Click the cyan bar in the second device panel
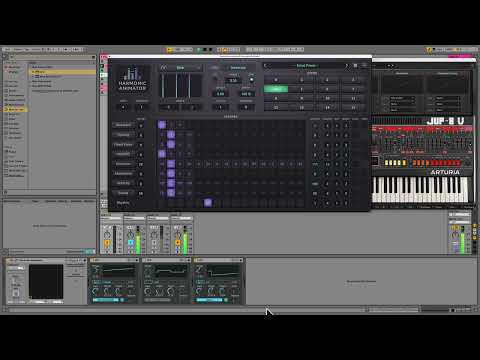480x360 pixels. tap(106, 300)
